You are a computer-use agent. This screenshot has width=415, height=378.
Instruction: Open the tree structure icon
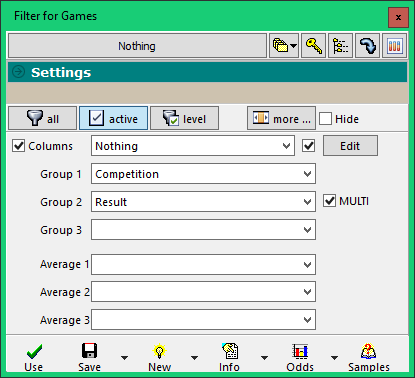[340, 46]
